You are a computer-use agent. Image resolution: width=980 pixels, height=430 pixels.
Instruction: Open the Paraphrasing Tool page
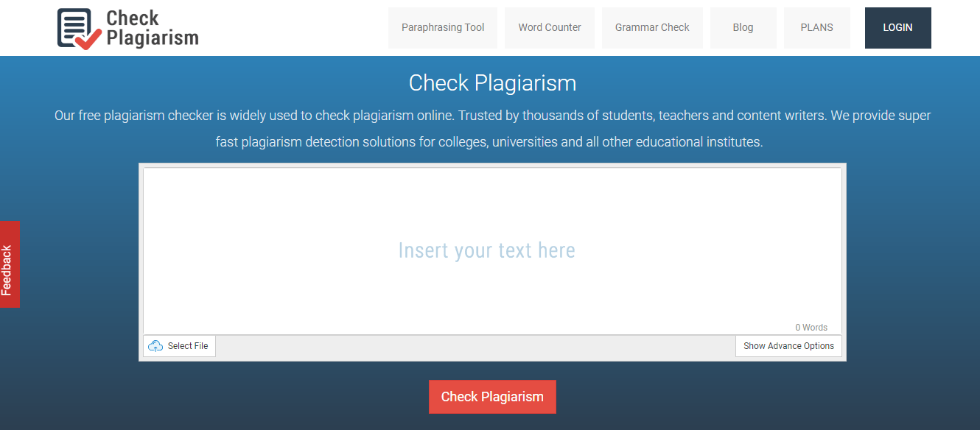coord(442,28)
